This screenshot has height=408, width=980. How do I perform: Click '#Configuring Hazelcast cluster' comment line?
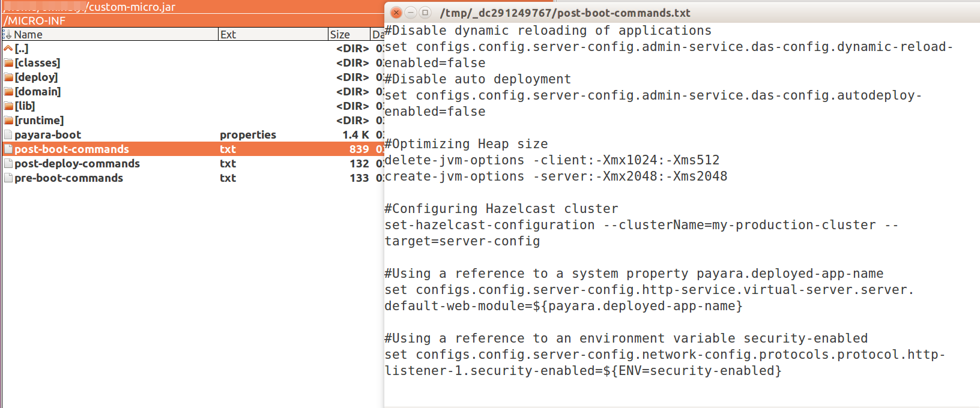click(501, 209)
